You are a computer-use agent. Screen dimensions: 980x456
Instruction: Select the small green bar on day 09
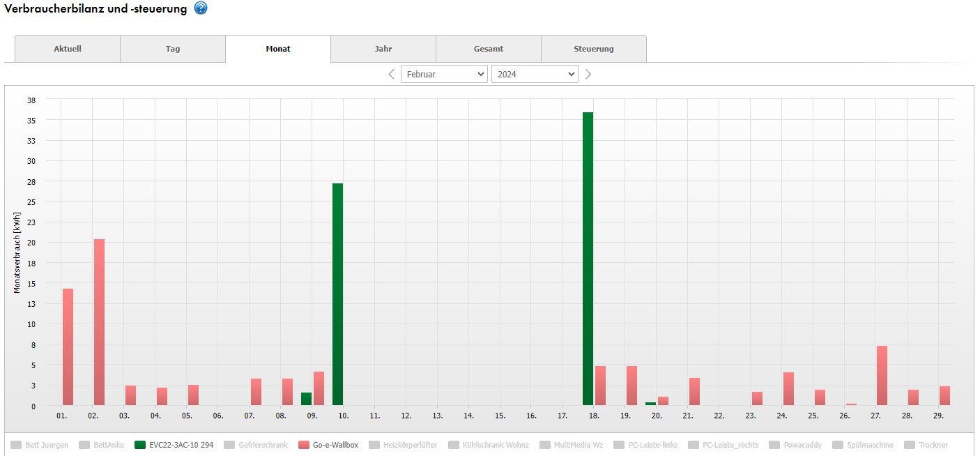306,399
